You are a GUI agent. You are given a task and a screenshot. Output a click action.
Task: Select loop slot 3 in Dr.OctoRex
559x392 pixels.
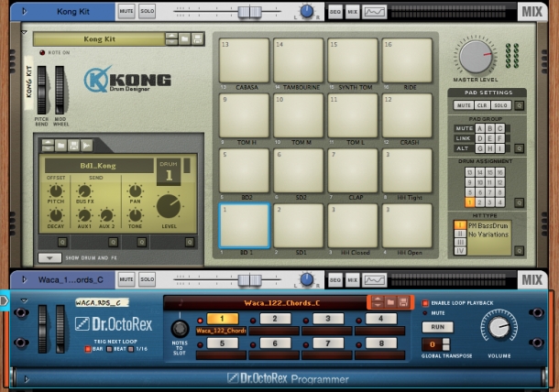[328, 319]
